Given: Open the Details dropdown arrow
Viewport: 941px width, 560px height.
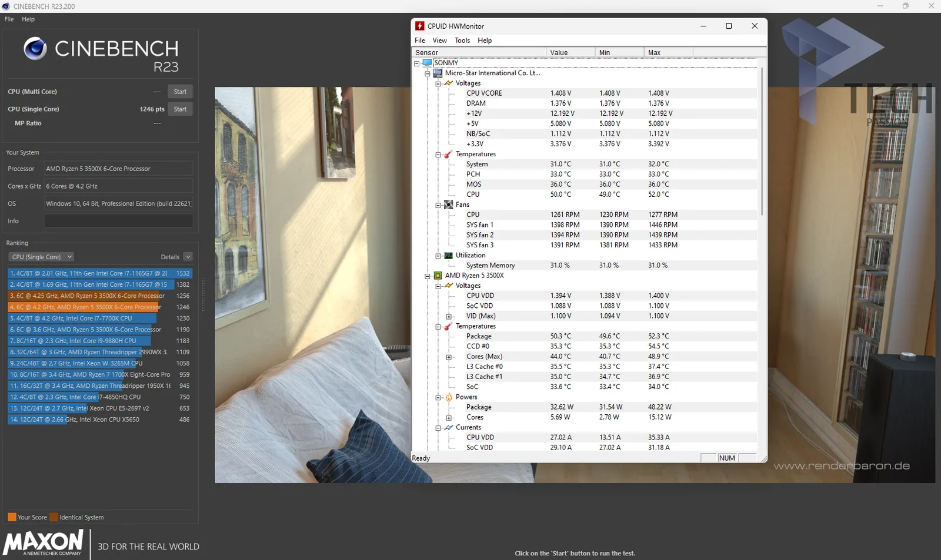Looking at the screenshot, I should coord(188,257).
